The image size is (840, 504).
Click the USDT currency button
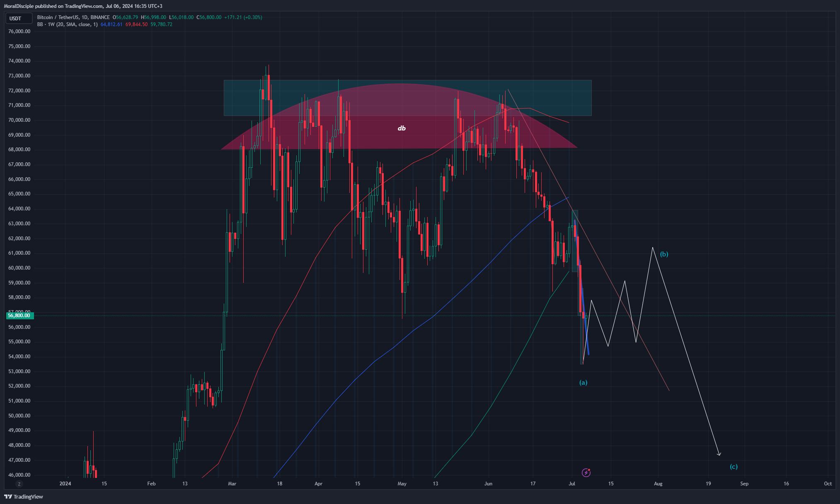point(18,18)
